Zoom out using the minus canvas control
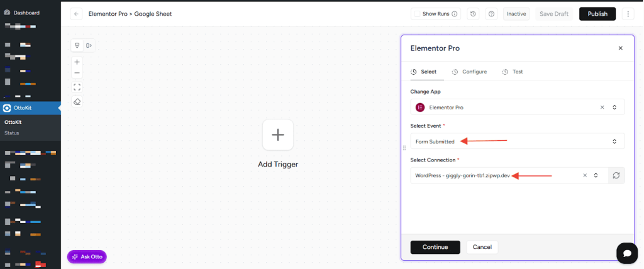 77,74
